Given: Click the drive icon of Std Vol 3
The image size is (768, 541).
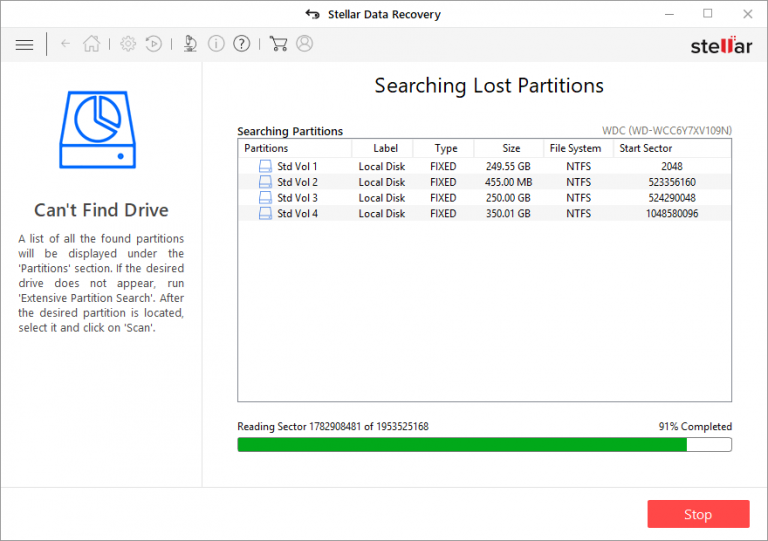Looking at the screenshot, I should tap(265, 198).
